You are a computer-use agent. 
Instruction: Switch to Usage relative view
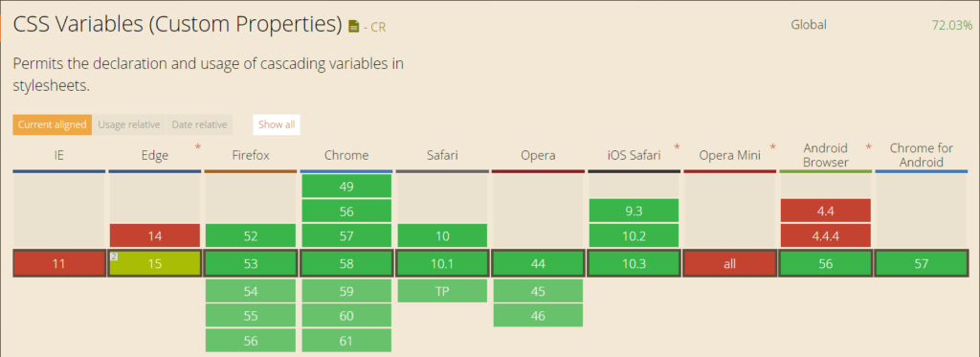(129, 124)
